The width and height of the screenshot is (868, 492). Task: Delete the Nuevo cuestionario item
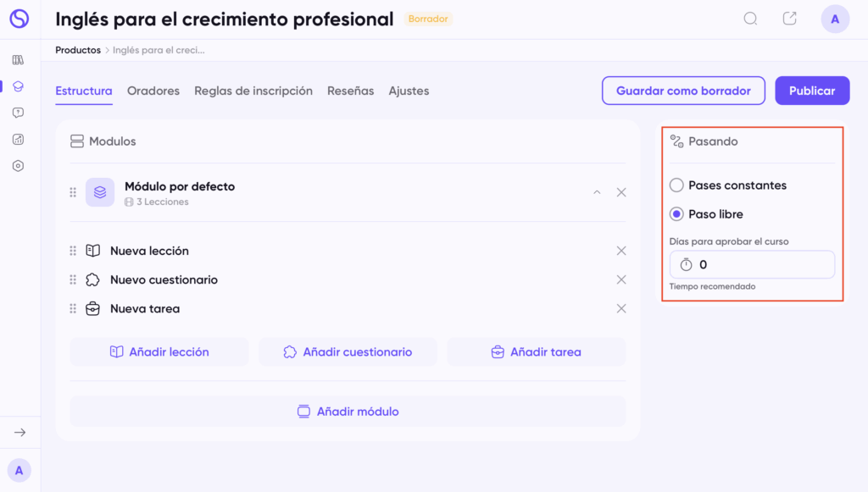(621, 279)
